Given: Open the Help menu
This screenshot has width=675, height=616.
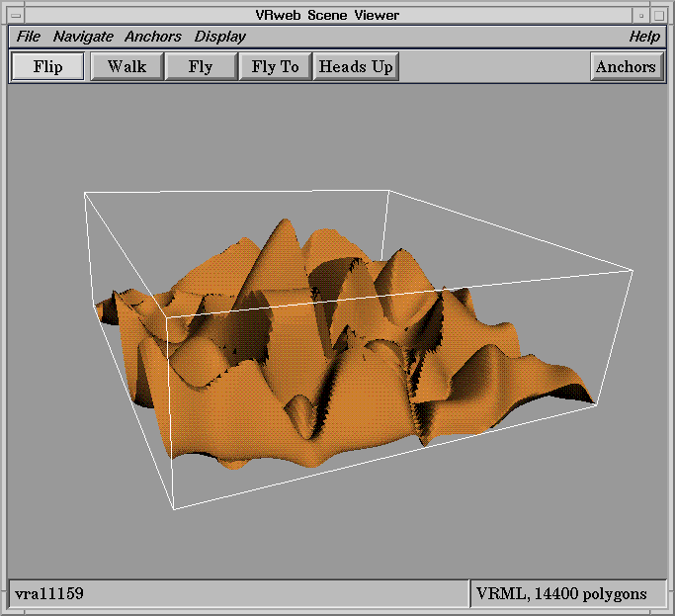Looking at the screenshot, I should (x=644, y=37).
